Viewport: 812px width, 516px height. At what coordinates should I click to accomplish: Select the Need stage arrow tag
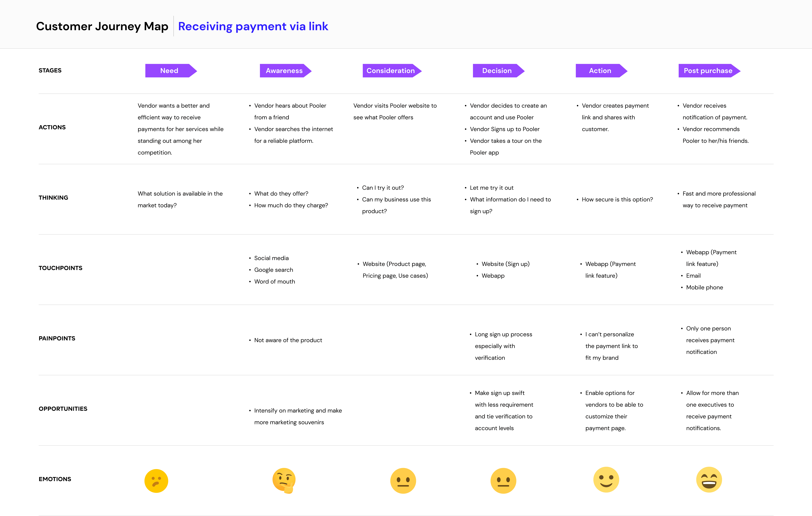[x=171, y=71]
